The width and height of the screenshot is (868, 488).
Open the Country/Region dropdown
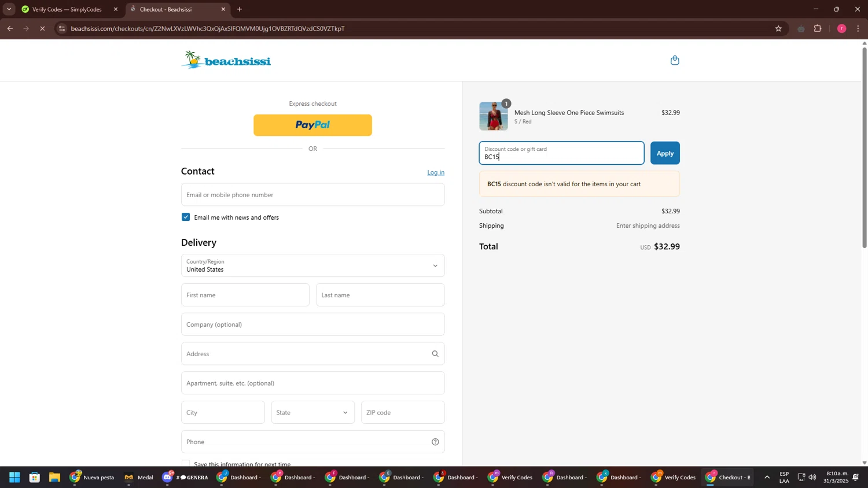(x=313, y=265)
